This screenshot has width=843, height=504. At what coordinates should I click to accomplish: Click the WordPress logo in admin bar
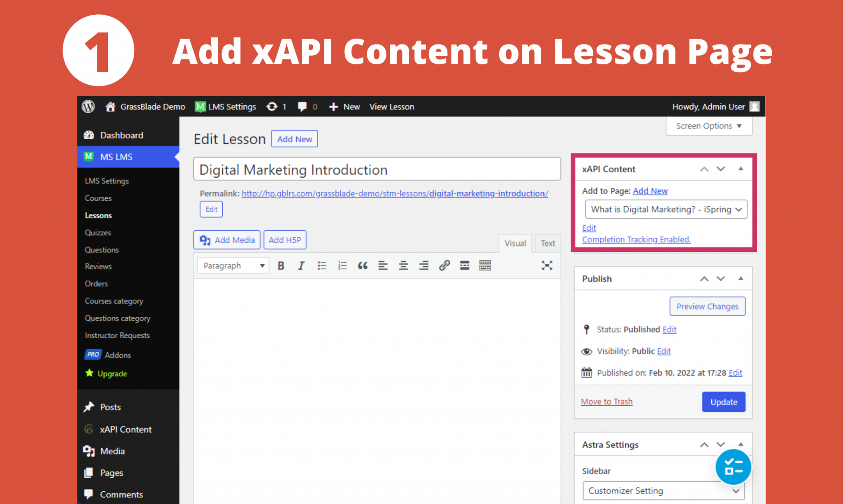[88, 107]
